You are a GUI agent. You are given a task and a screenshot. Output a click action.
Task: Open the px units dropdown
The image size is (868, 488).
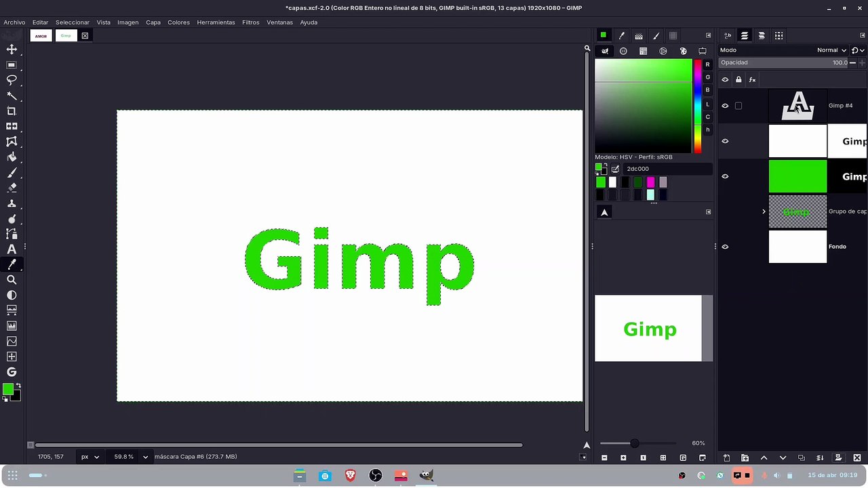point(90,457)
